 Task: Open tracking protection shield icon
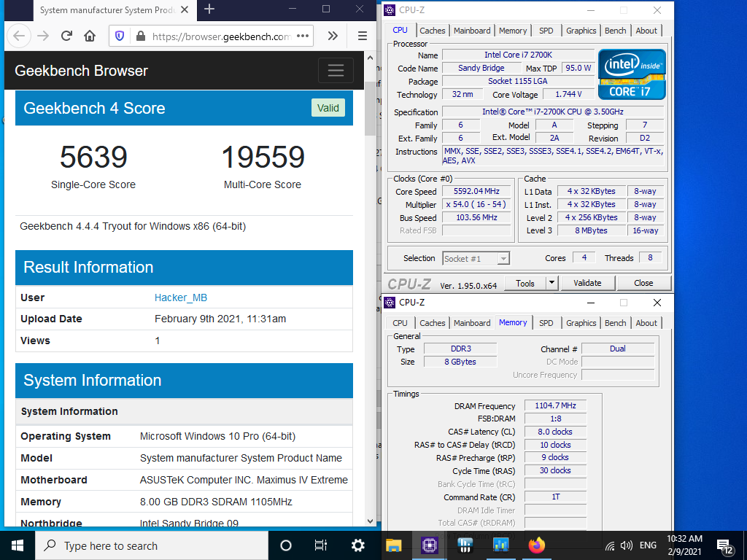[x=120, y=36]
